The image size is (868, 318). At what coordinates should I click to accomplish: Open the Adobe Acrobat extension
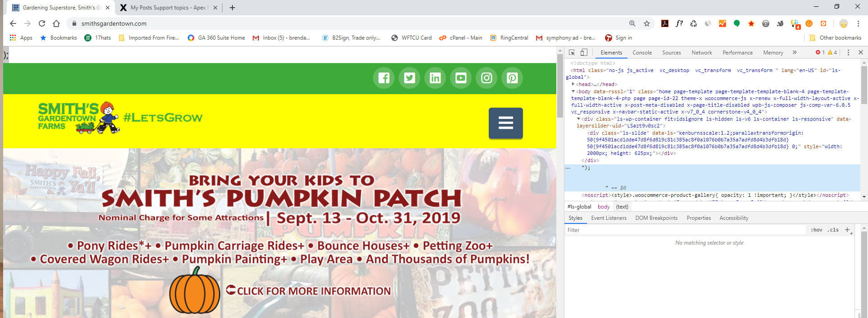665,23
